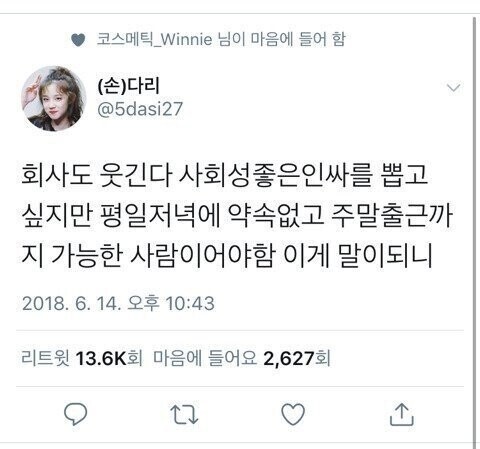The image size is (480, 449).
Task: Click the time 오후 10:43
Action: 171,303
